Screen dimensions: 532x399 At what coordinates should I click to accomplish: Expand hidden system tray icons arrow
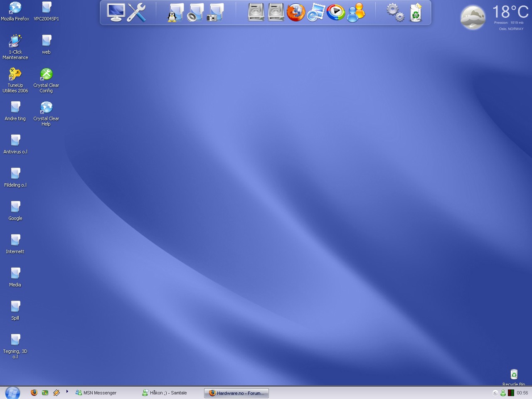[x=495, y=393]
